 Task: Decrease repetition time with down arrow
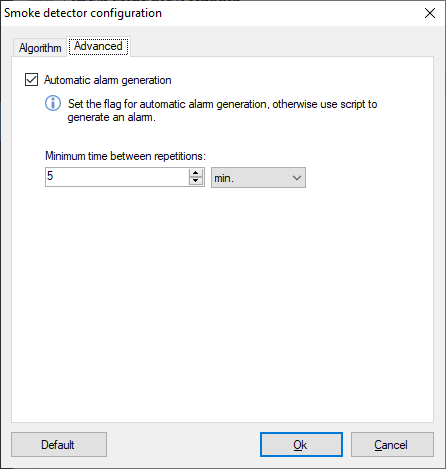click(x=196, y=181)
